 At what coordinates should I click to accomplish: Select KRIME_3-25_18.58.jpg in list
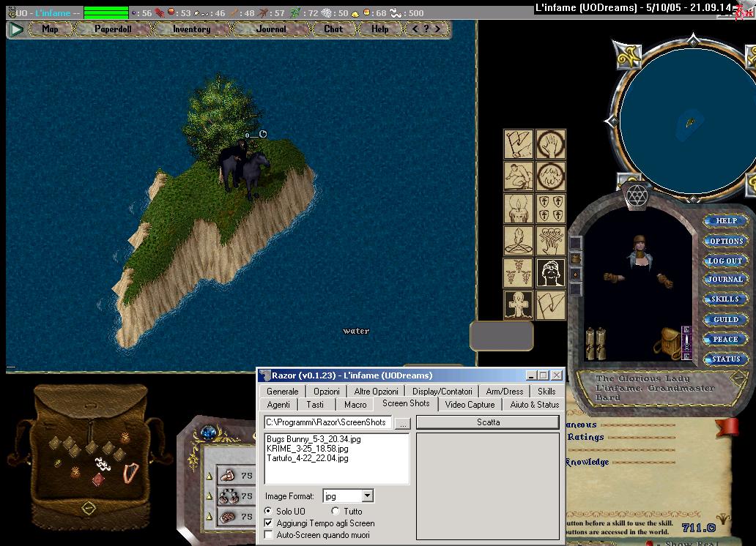click(x=307, y=449)
